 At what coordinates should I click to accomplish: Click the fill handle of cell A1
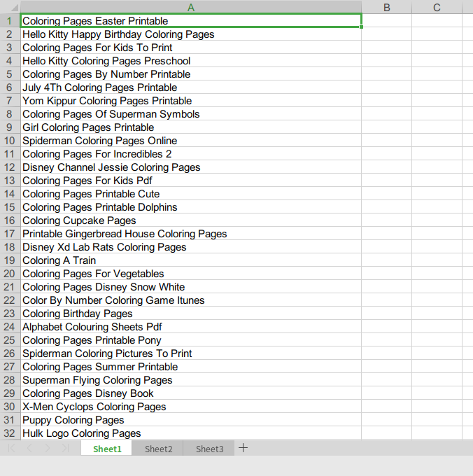tap(361, 27)
